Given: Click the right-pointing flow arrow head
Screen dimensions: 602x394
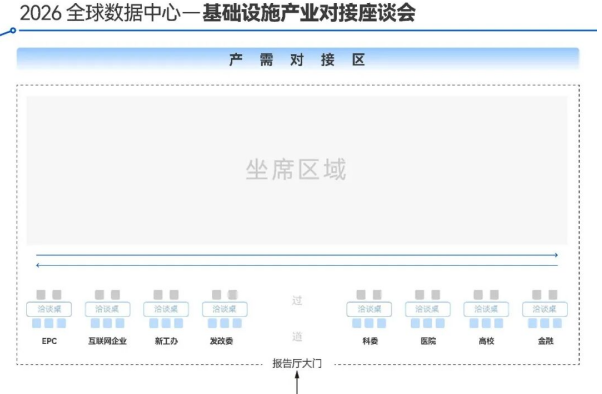Looking at the screenshot, I should tap(556, 255).
